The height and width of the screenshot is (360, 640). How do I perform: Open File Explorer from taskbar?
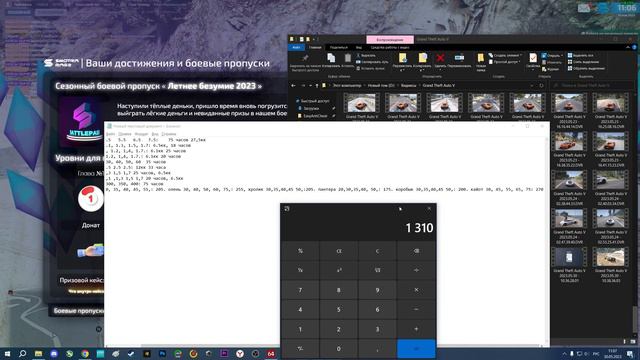tap(38, 353)
